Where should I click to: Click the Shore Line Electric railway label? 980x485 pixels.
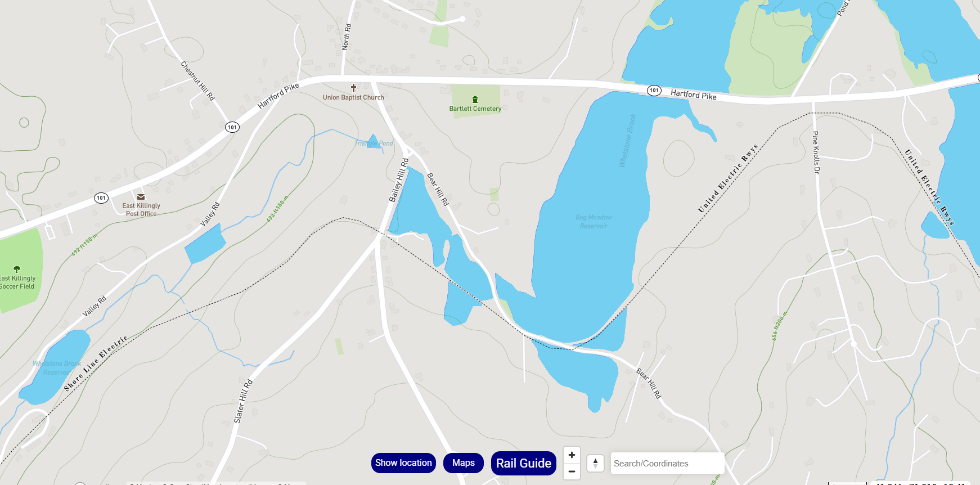tap(96, 363)
